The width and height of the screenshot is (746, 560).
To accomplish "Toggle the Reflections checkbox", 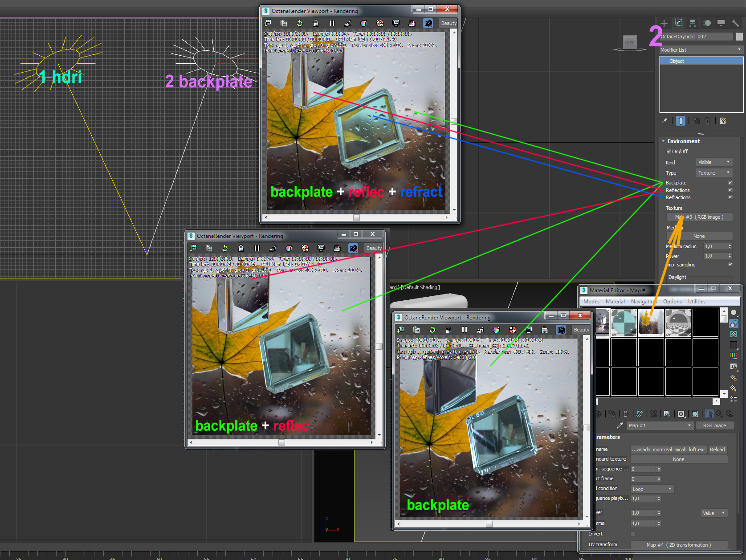I will (x=730, y=190).
